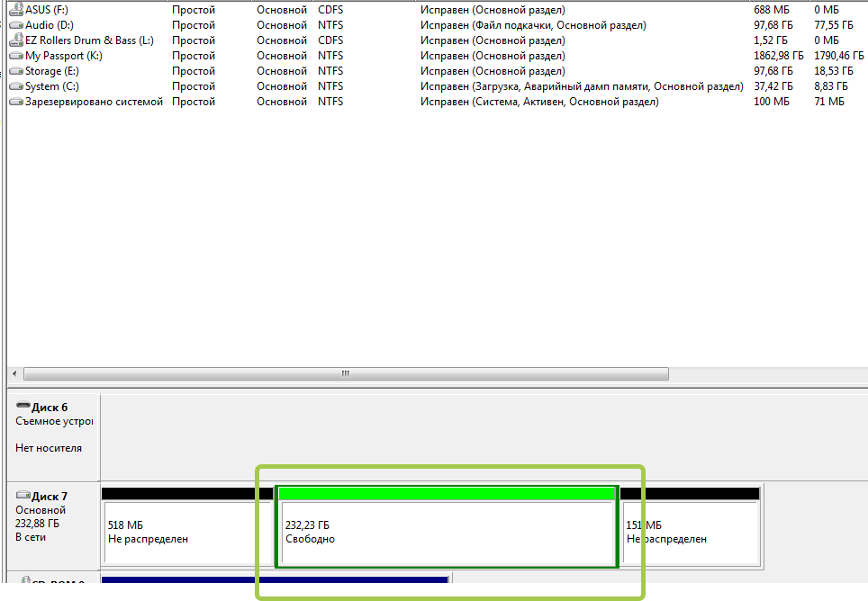Screen dimensions: 868x601
Task: Click the horizontal scrollbar thumb
Action: (x=346, y=373)
